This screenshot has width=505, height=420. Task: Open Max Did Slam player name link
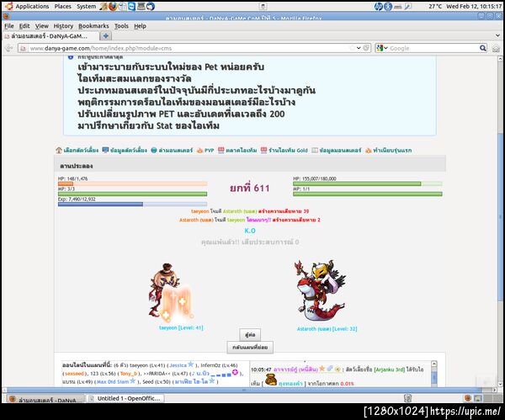[x=113, y=381]
